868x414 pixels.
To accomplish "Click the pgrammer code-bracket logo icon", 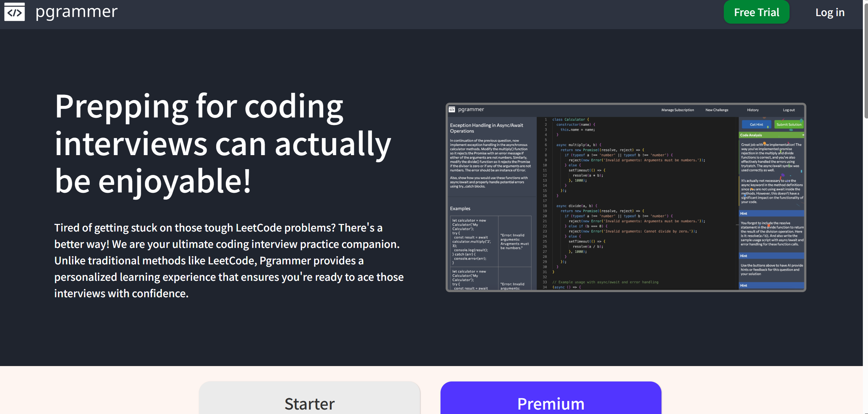I will point(14,12).
